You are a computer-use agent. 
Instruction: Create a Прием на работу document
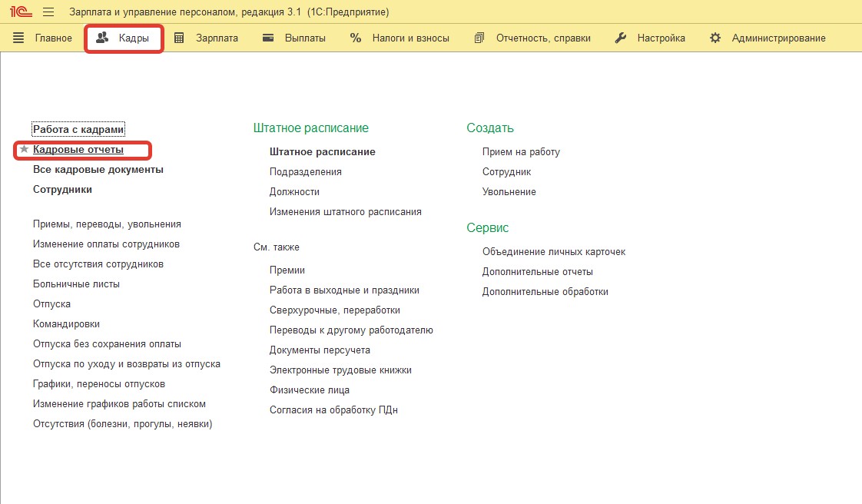coord(521,151)
